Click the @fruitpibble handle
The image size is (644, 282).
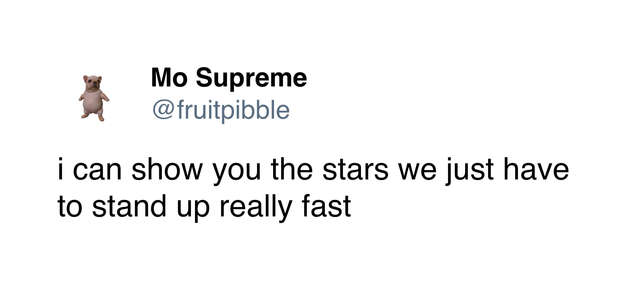[221, 110]
